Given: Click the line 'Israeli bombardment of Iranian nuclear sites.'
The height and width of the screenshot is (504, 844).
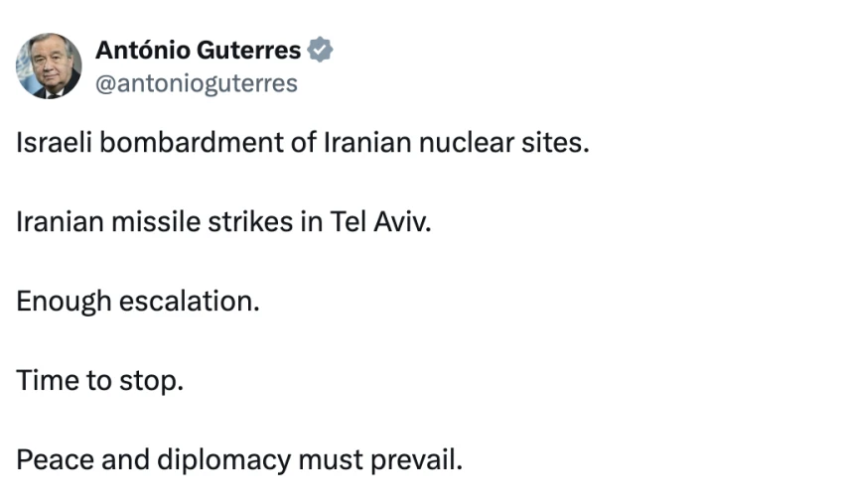Looking at the screenshot, I should 303,143.
